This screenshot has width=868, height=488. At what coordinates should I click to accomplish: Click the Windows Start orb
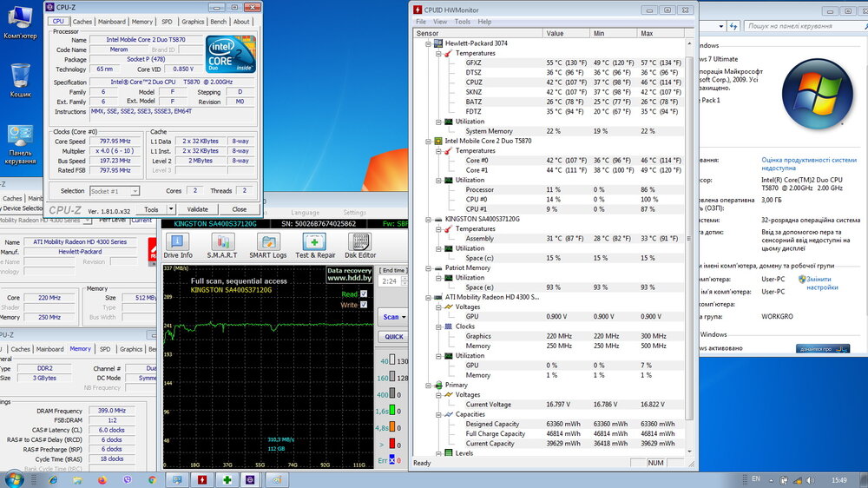point(14,478)
